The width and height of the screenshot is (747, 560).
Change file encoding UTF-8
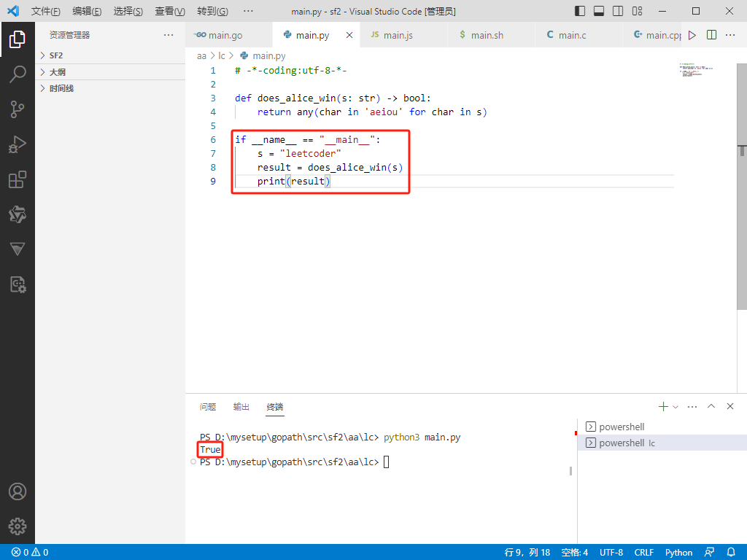click(611, 553)
